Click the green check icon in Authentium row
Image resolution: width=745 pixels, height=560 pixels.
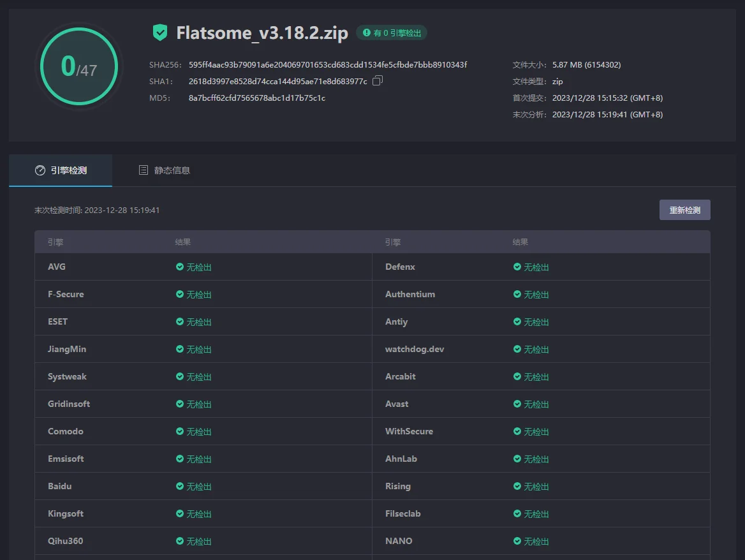click(x=517, y=294)
